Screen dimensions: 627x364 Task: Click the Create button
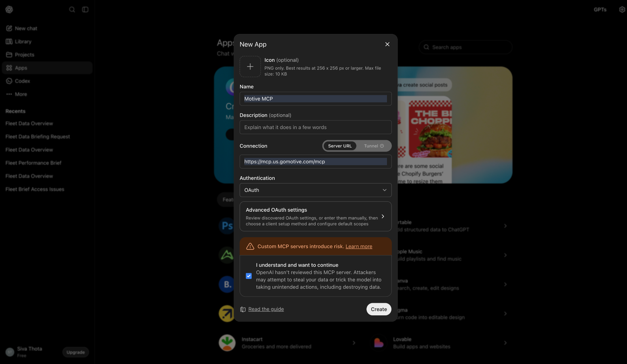coord(379,309)
